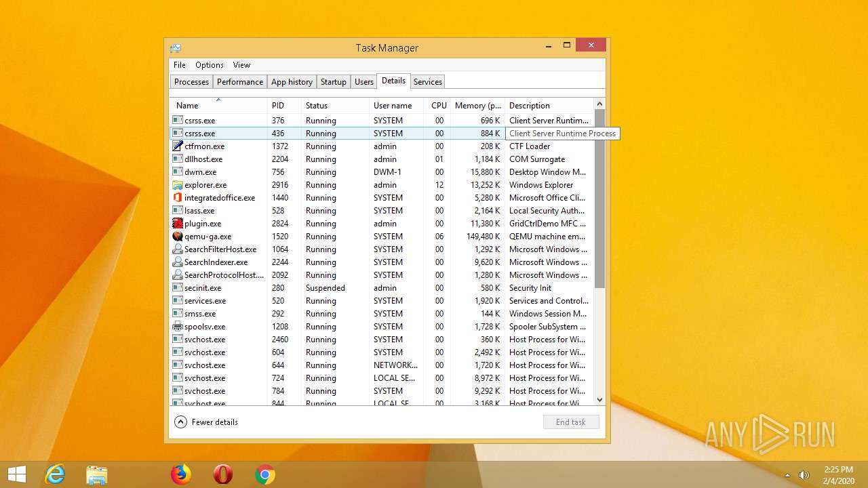Screen dimensions: 868x488
Task: Click the integratedoffice.exe Office icon
Action: tap(178, 197)
